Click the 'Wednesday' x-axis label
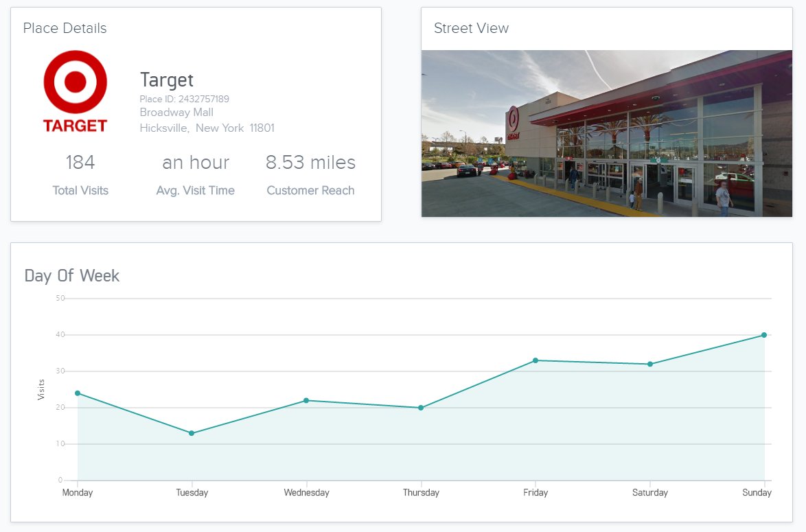 [x=306, y=492]
